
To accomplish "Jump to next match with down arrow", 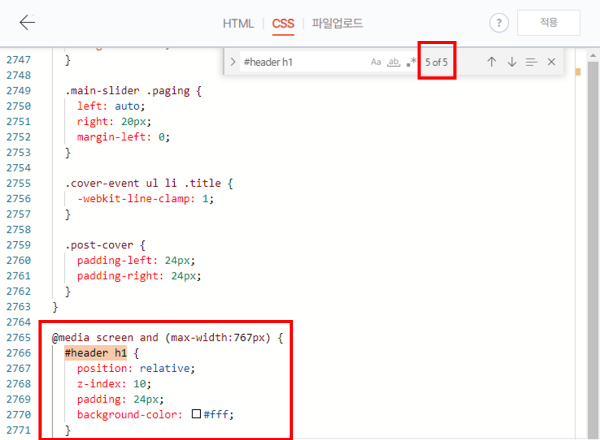I will (x=512, y=62).
